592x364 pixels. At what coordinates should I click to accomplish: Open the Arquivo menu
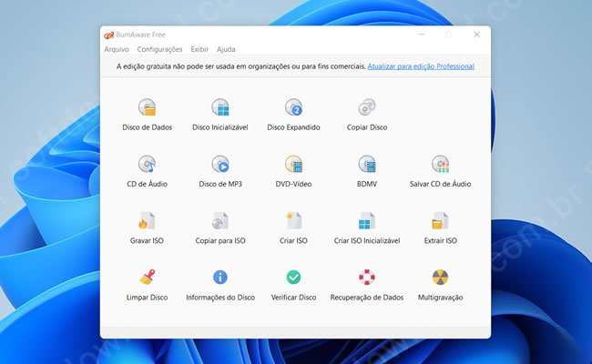(117, 49)
